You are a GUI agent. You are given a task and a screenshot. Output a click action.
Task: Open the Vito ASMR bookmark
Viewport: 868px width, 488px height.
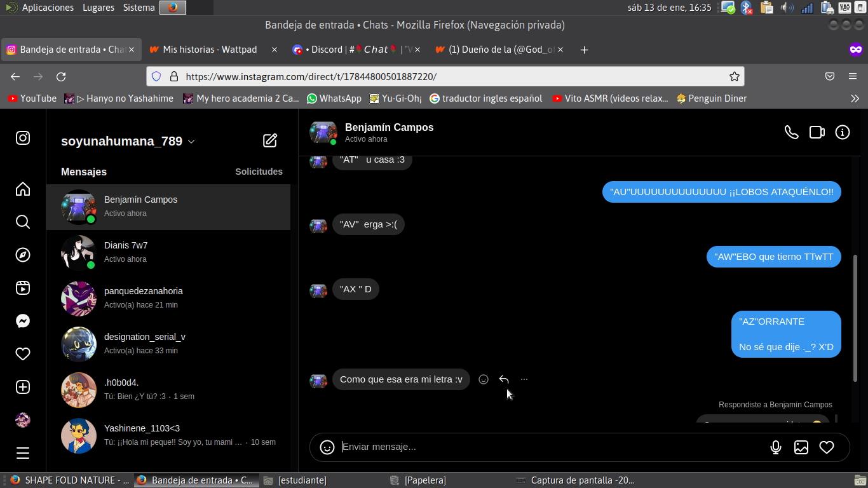[610, 98]
